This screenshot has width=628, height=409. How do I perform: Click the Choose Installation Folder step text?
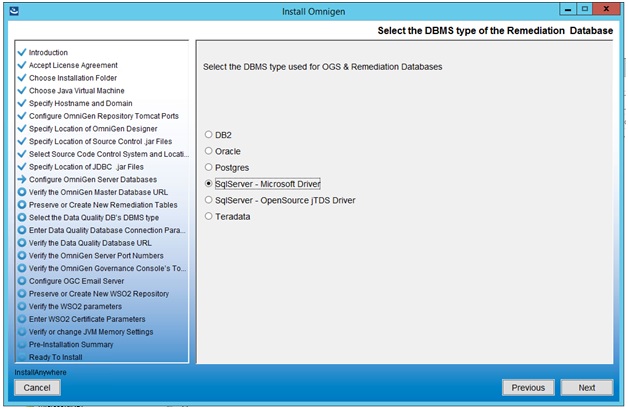point(73,78)
